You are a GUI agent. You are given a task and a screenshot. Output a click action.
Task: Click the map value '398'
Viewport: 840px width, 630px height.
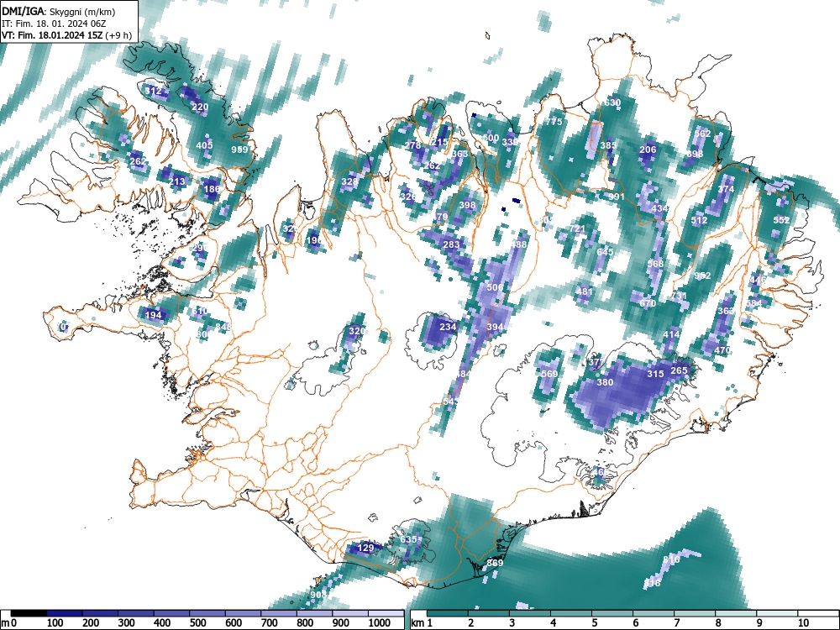[467, 205]
